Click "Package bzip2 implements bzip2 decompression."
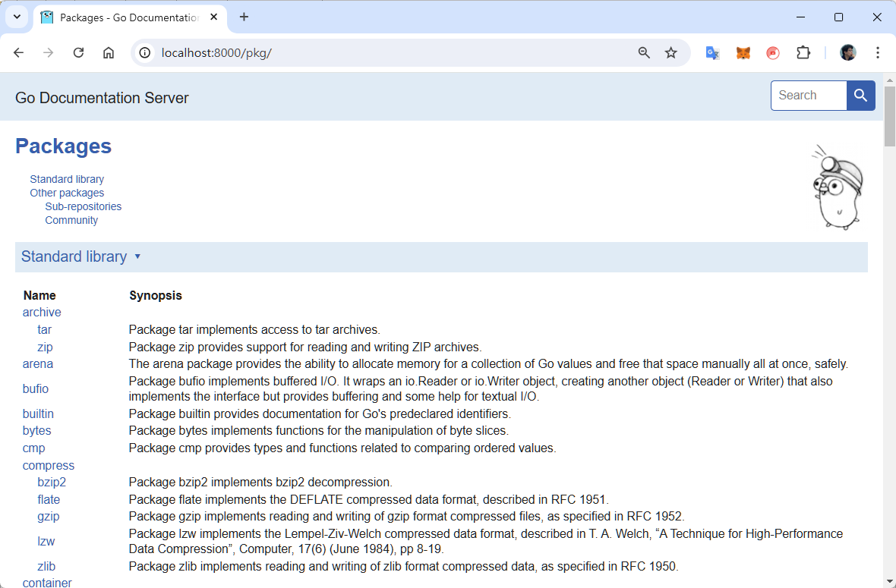Image resolution: width=896 pixels, height=588 pixels. 260,483
